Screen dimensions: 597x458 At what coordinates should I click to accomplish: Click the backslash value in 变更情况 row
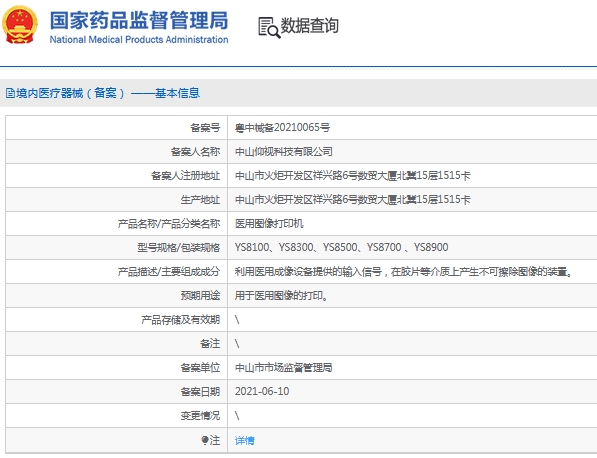click(237, 415)
